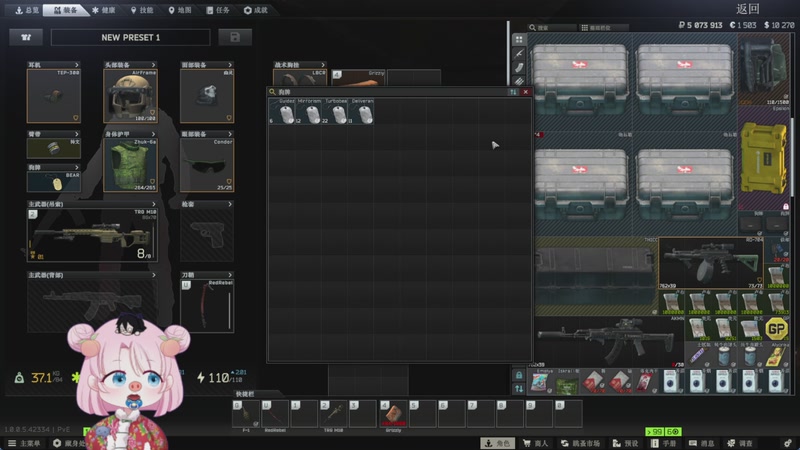Open the 消息 messages
This screenshot has height=450, width=800.
(x=702, y=443)
